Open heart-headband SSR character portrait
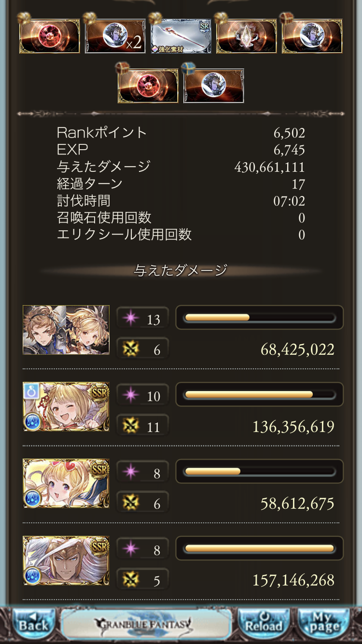 (66, 483)
